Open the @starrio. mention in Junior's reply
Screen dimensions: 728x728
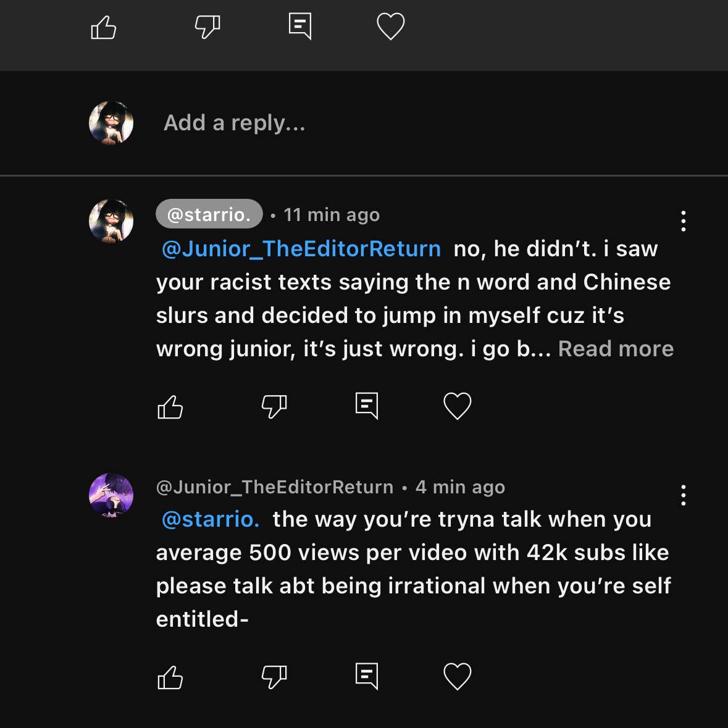click(211, 519)
